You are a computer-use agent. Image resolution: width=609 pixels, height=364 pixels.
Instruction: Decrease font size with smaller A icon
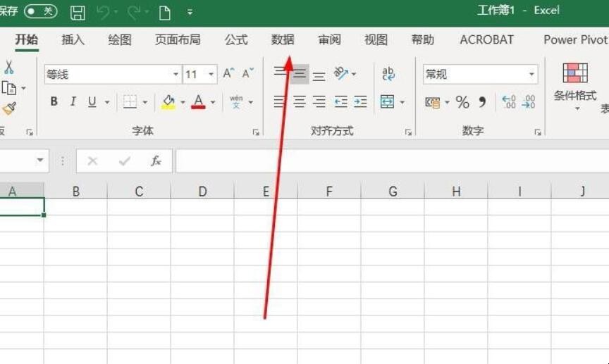pos(248,73)
